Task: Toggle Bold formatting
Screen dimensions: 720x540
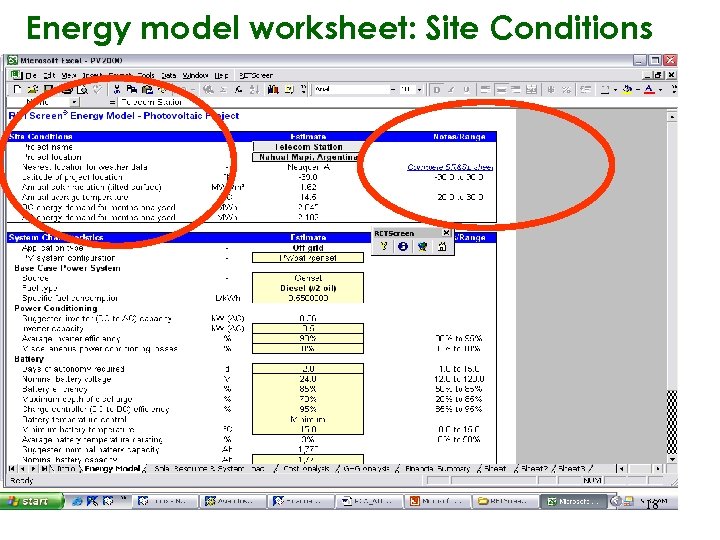Action: coord(436,90)
